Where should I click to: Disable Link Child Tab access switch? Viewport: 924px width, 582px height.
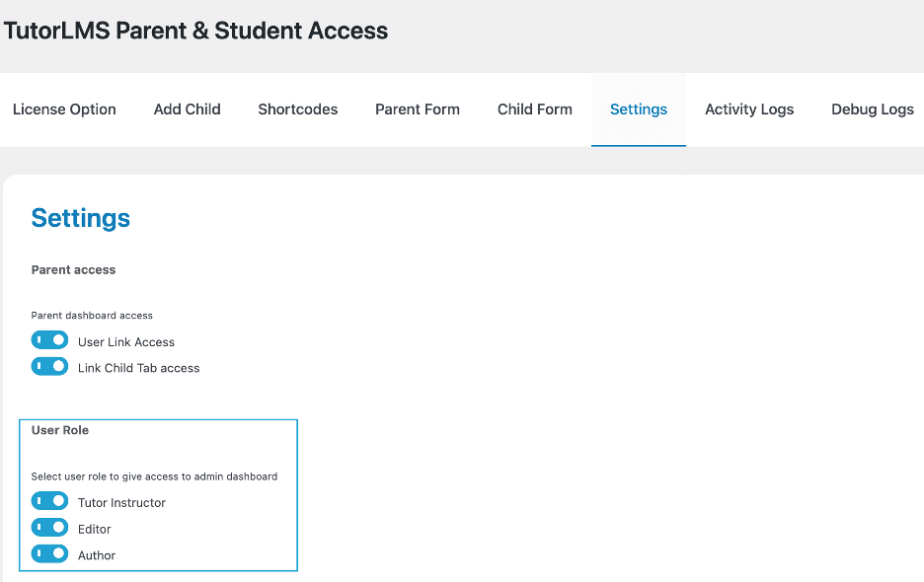(x=49, y=366)
